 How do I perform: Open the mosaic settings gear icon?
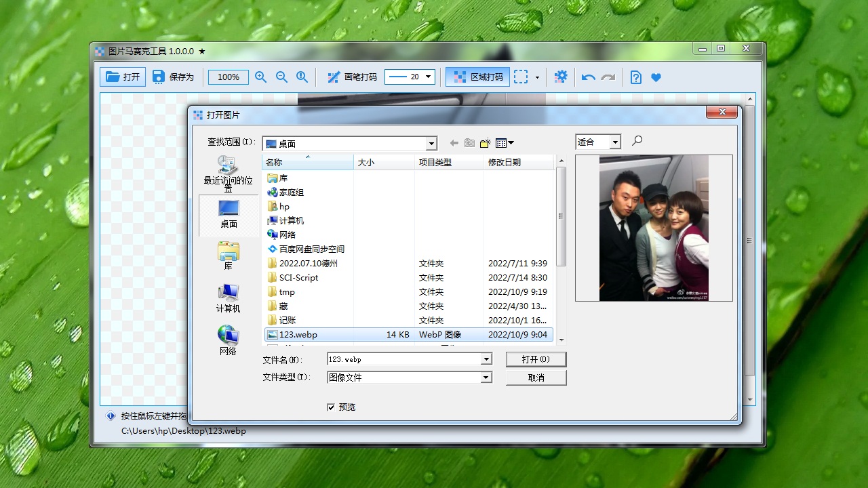pos(561,77)
